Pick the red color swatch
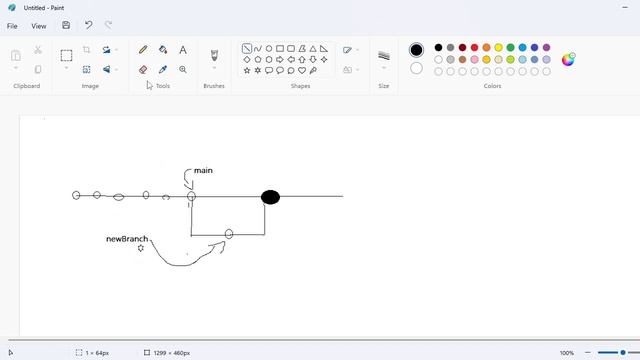Viewport: 640px width, 360px height. (474, 48)
